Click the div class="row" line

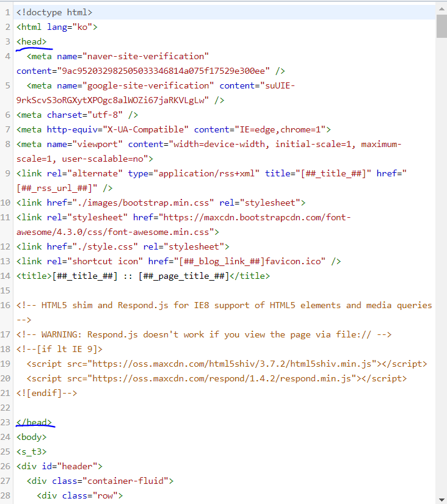[x=80, y=495]
